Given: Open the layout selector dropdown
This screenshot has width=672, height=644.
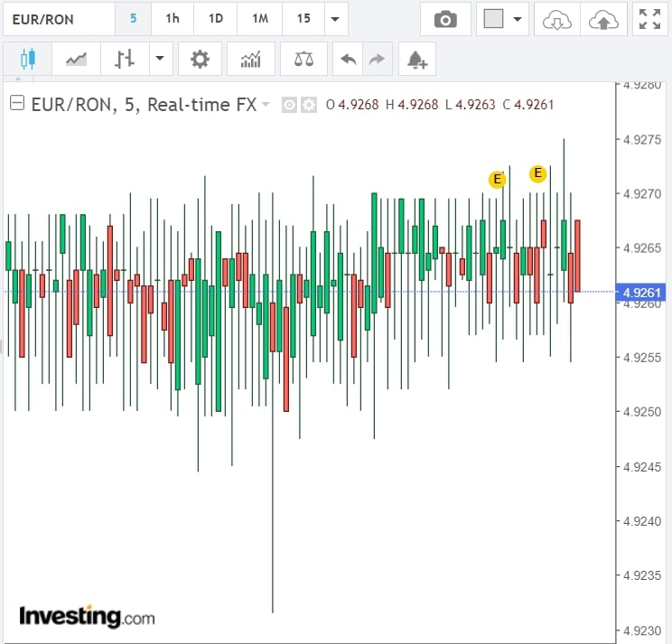Looking at the screenshot, I should click(x=503, y=19).
